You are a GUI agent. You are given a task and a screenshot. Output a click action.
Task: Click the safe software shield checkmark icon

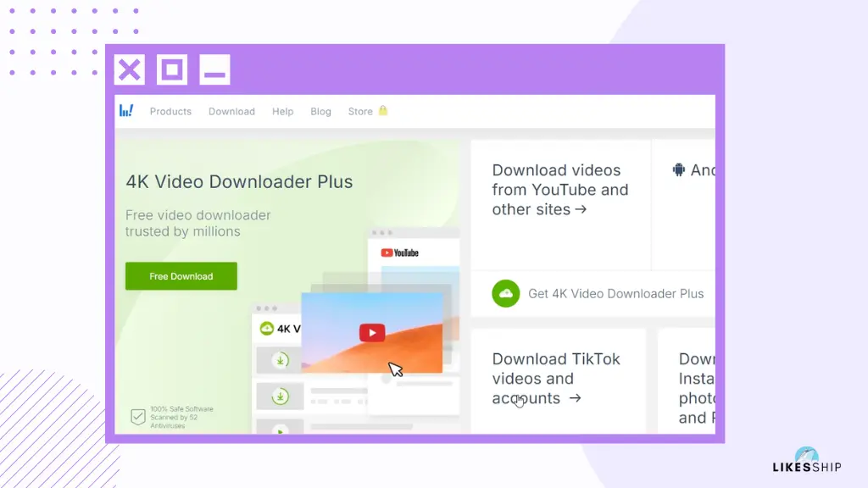(138, 417)
